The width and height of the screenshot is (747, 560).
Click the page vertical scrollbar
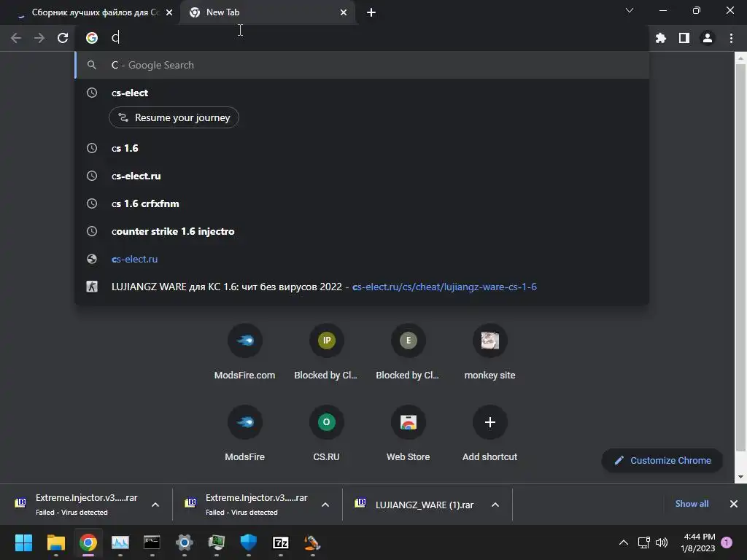point(740,257)
